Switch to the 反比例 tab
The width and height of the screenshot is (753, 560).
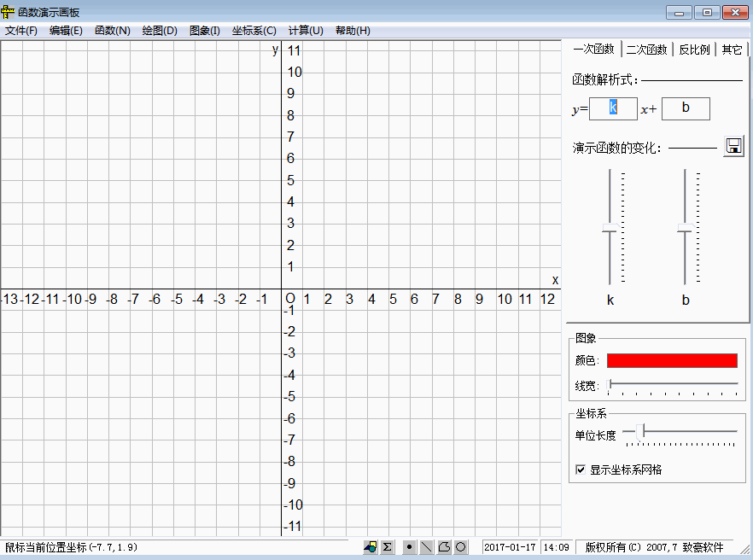click(x=694, y=50)
